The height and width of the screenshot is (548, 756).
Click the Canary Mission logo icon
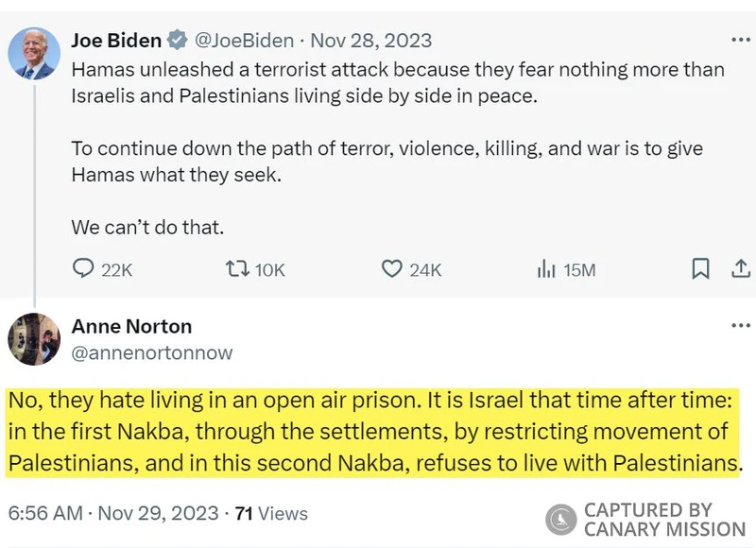(560, 520)
